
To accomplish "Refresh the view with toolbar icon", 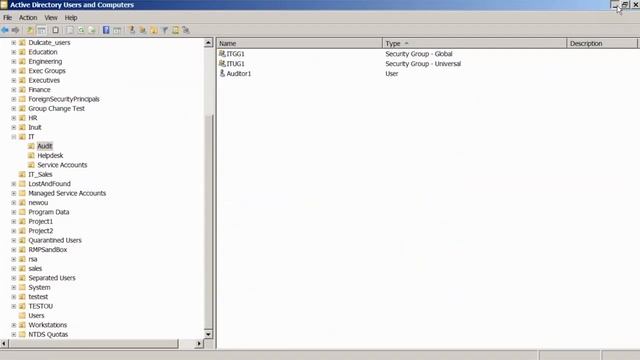I will pos(81,30).
